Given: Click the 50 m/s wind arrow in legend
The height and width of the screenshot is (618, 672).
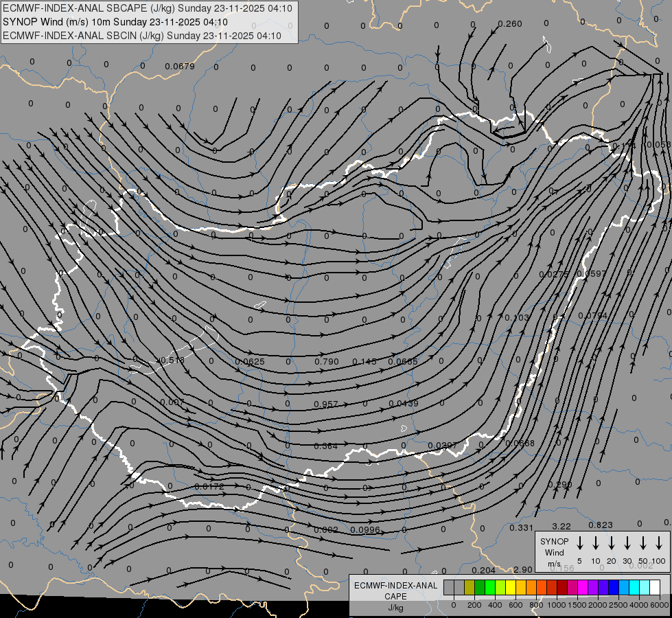Looking at the screenshot, I should coord(643,543).
